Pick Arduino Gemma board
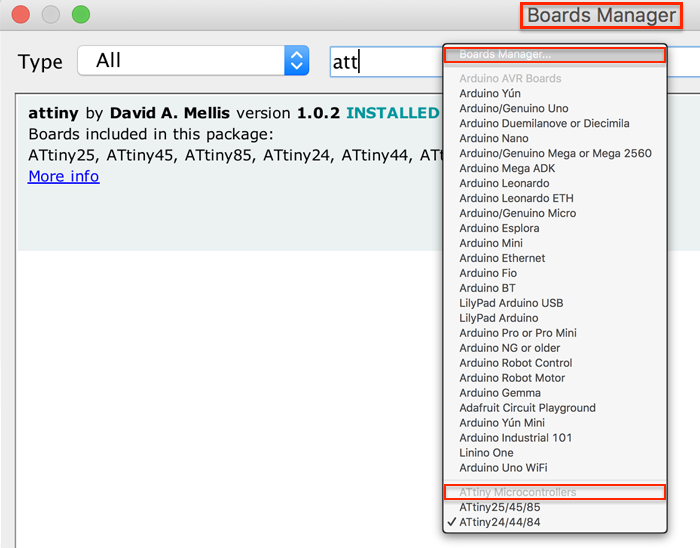This screenshot has width=700, height=548. (555, 393)
